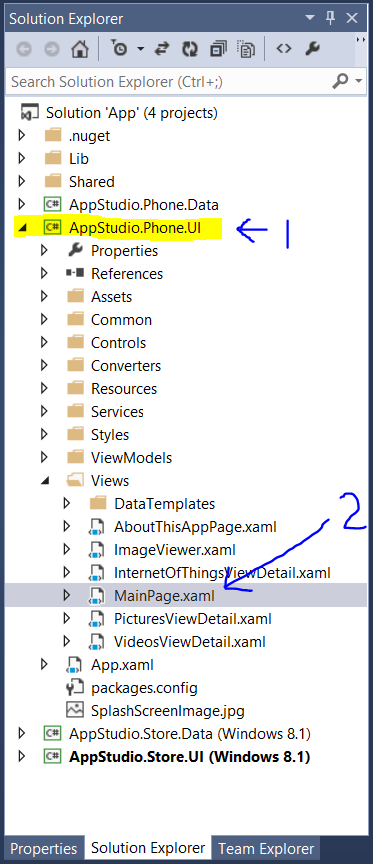Toggle Show All Files icon
Image resolution: width=373 pixels, height=864 pixels.
click(246, 49)
